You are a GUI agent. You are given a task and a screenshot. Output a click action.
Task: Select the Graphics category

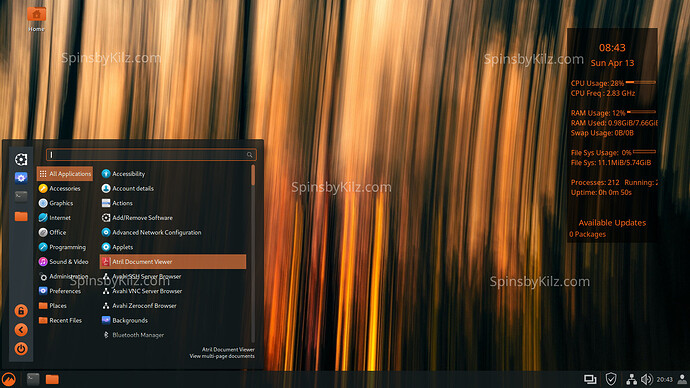click(65, 203)
